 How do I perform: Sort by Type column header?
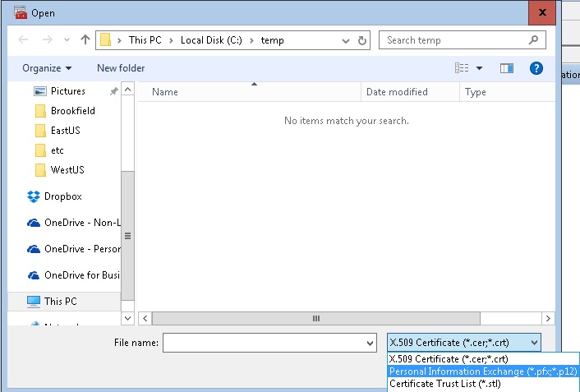point(507,92)
